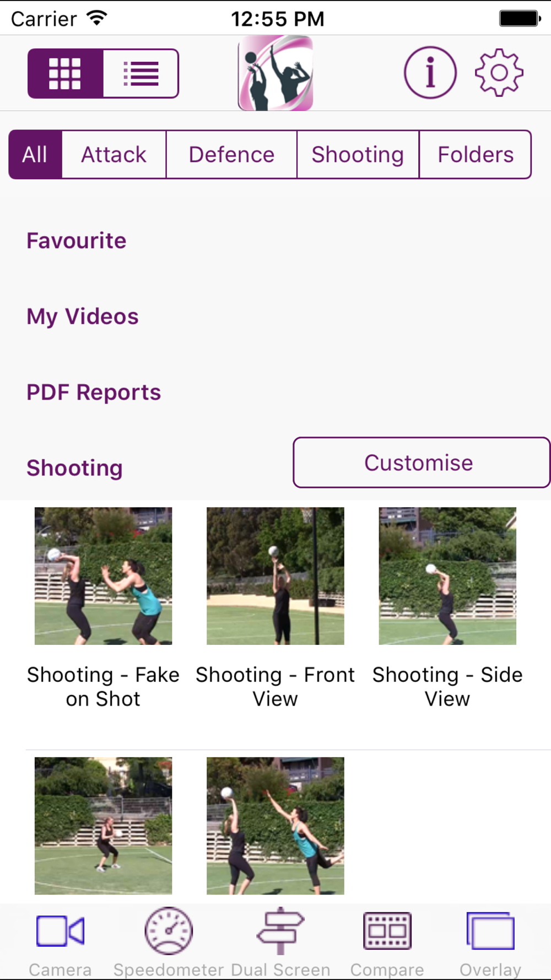Viewport: 551px width, 980px height.
Task: Tap the Wi-Fi status icon
Action: tap(97, 19)
